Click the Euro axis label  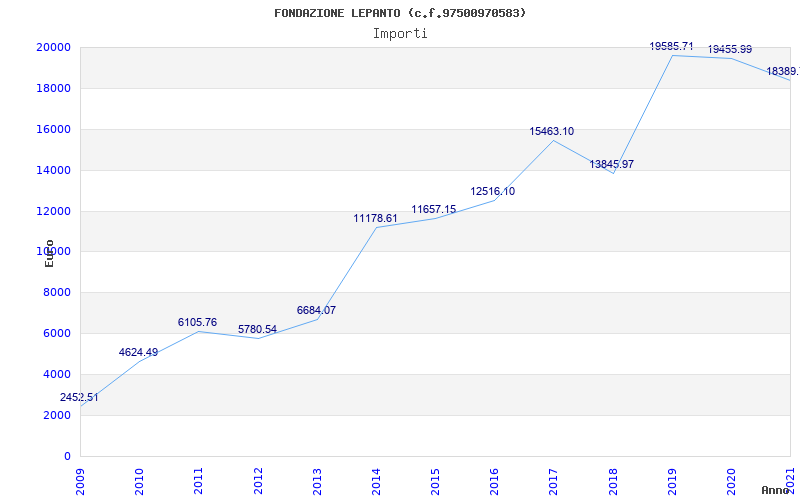coord(49,254)
